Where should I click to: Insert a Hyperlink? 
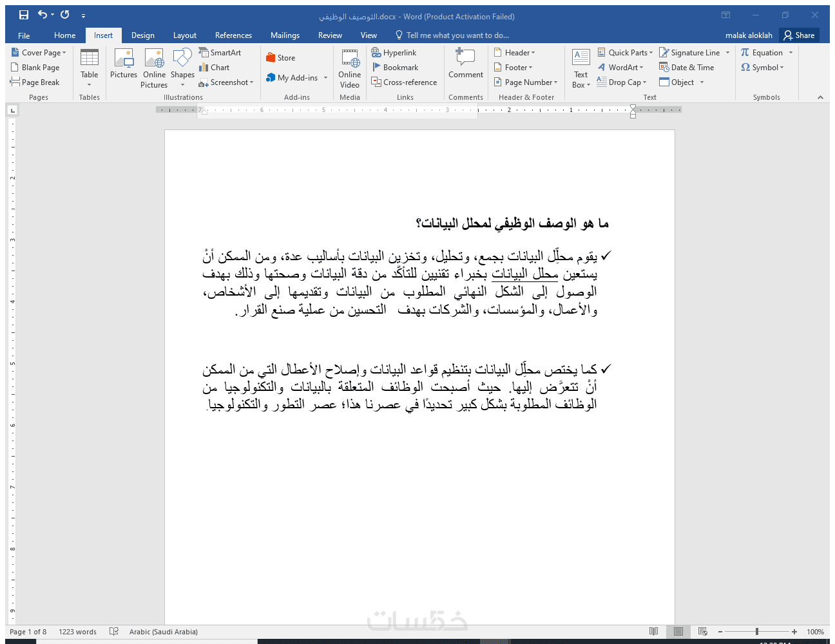tap(394, 53)
